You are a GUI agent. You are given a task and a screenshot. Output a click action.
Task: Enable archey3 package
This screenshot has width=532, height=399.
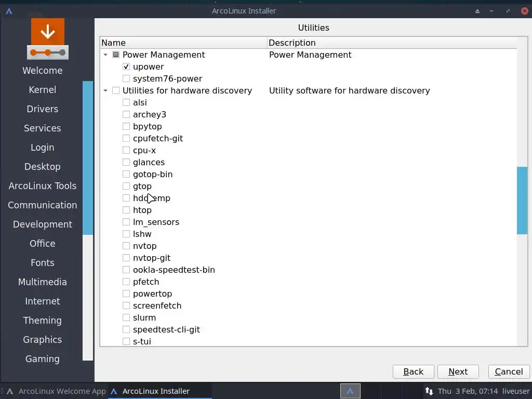coord(126,114)
